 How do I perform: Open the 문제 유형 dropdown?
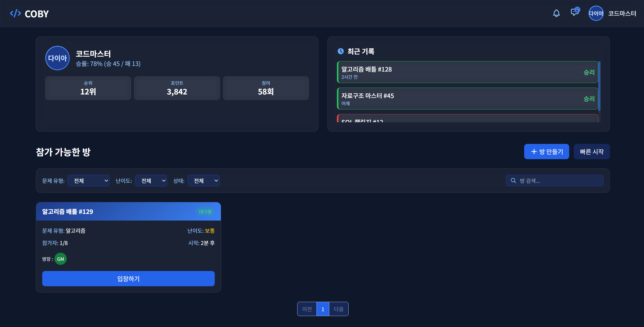(89, 181)
